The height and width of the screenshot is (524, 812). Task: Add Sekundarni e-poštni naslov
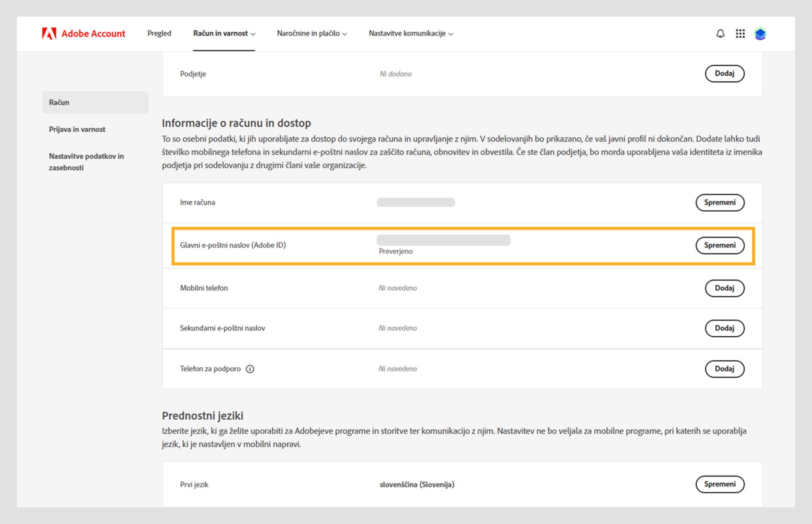tap(724, 328)
